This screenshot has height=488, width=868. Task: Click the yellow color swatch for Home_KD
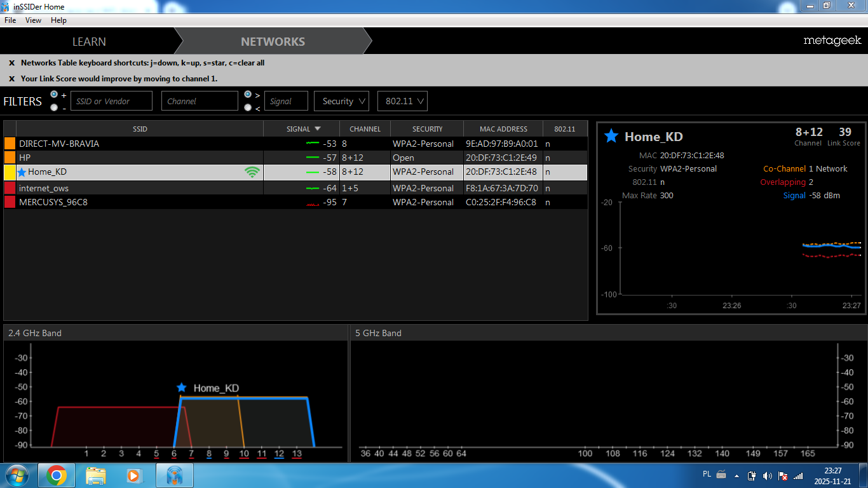click(10, 172)
